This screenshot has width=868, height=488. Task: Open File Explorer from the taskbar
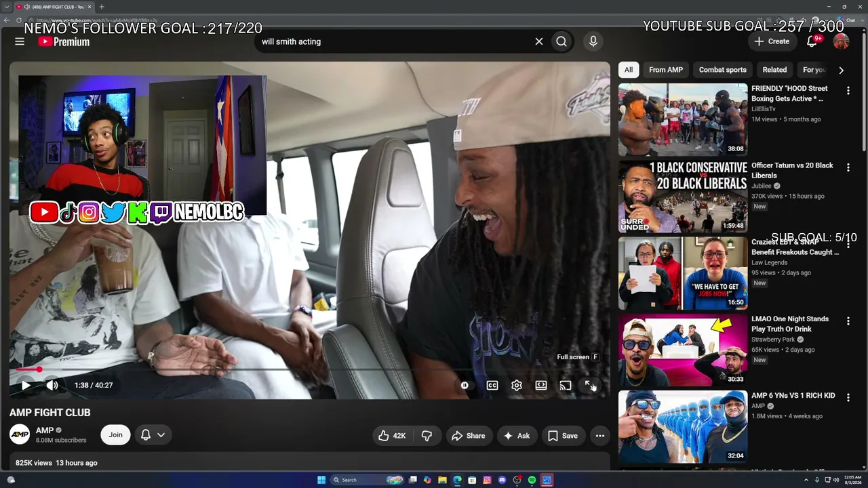442,480
